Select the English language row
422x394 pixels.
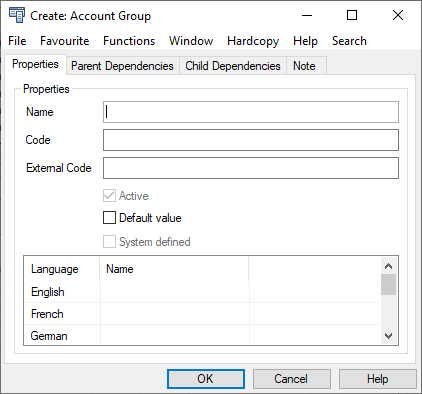pos(202,292)
